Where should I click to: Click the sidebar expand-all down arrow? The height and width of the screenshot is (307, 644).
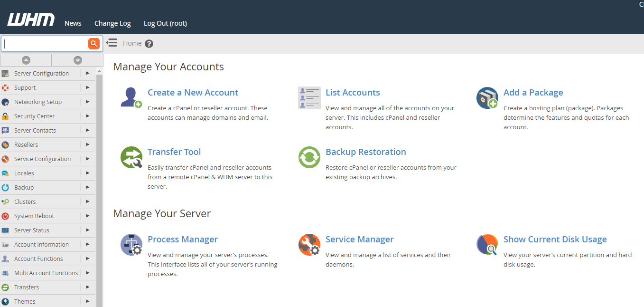78,60
